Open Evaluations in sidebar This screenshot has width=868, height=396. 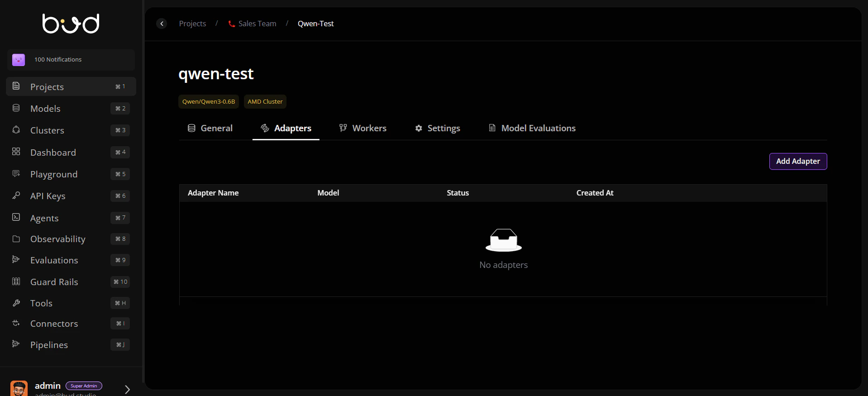pyautogui.click(x=71, y=260)
